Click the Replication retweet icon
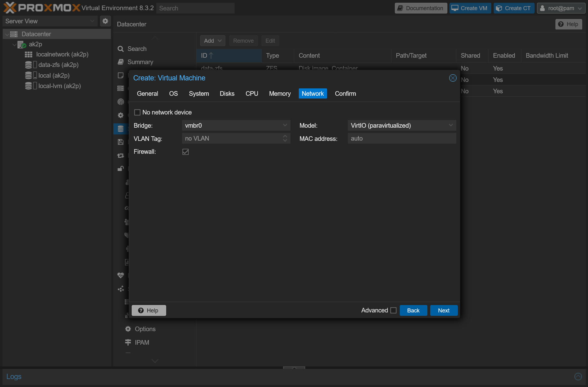This screenshot has height=387, width=588. click(121, 156)
